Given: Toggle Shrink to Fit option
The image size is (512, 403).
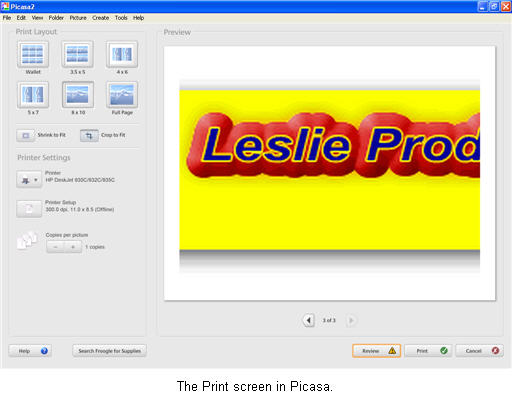Looking at the screenshot, I should 25,135.
